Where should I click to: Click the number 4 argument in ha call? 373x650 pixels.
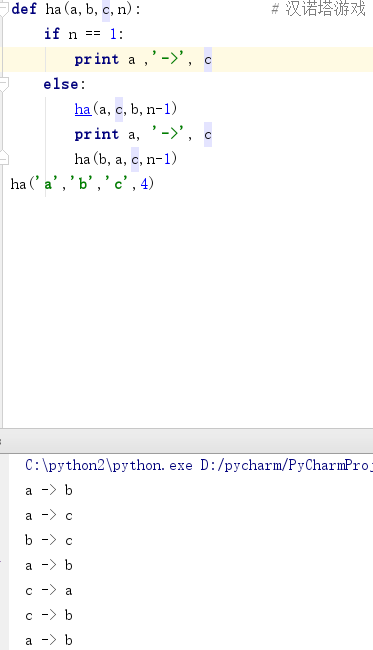point(144,184)
